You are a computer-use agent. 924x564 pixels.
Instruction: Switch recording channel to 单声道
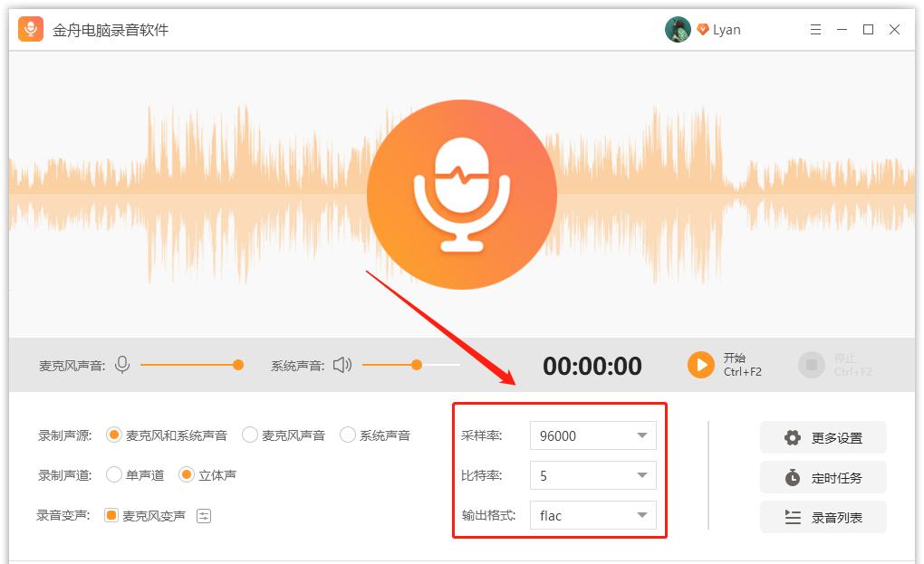coord(114,473)
